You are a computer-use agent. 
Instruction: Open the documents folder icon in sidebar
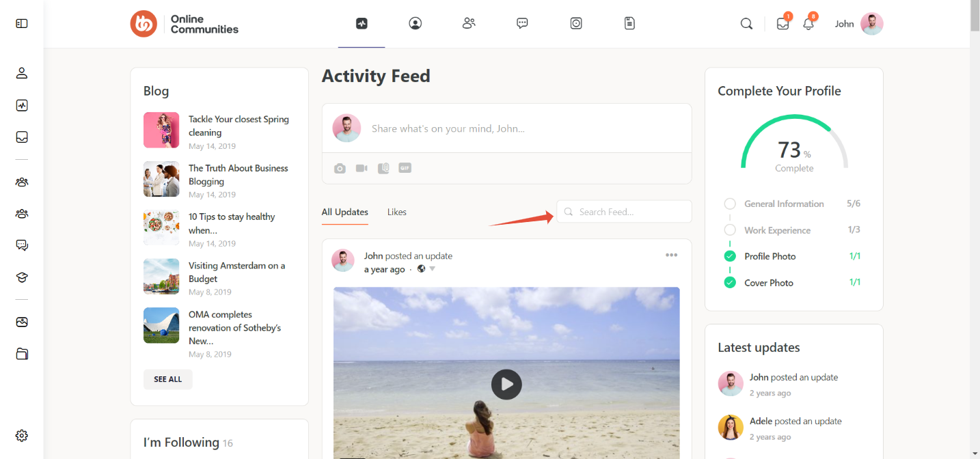22,354
